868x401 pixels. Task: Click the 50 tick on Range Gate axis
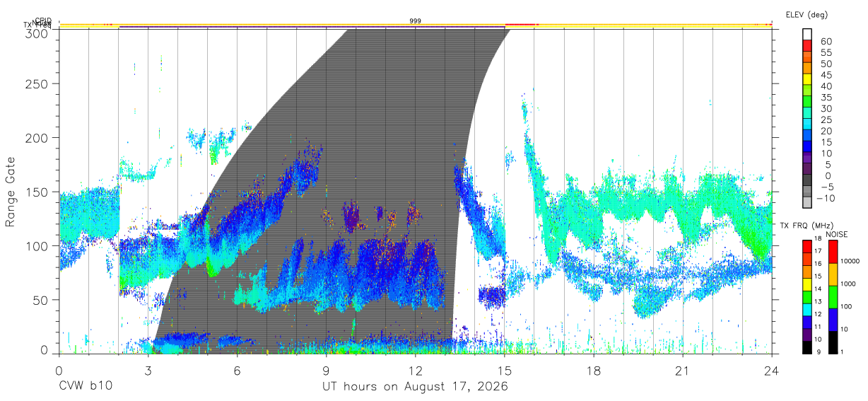(x=40, y=300)
